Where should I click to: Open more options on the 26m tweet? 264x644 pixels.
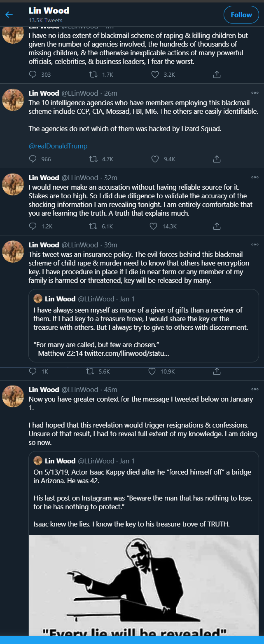[255, 93]
